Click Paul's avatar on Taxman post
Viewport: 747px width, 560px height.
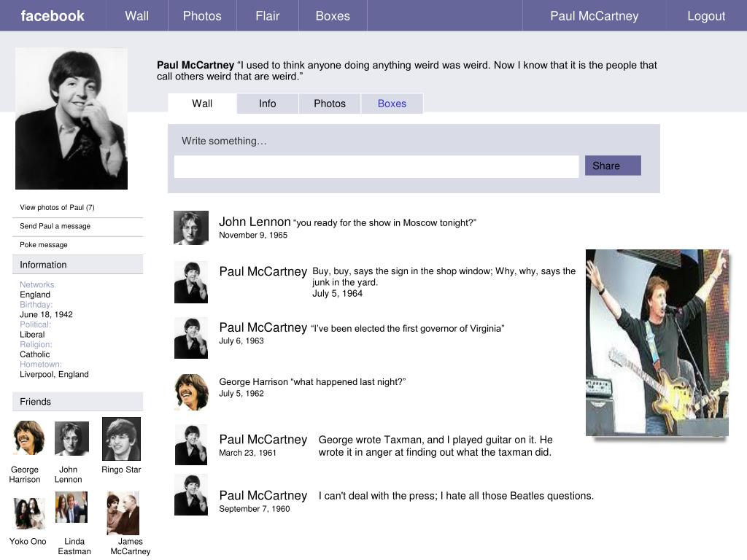pos(191,445)
